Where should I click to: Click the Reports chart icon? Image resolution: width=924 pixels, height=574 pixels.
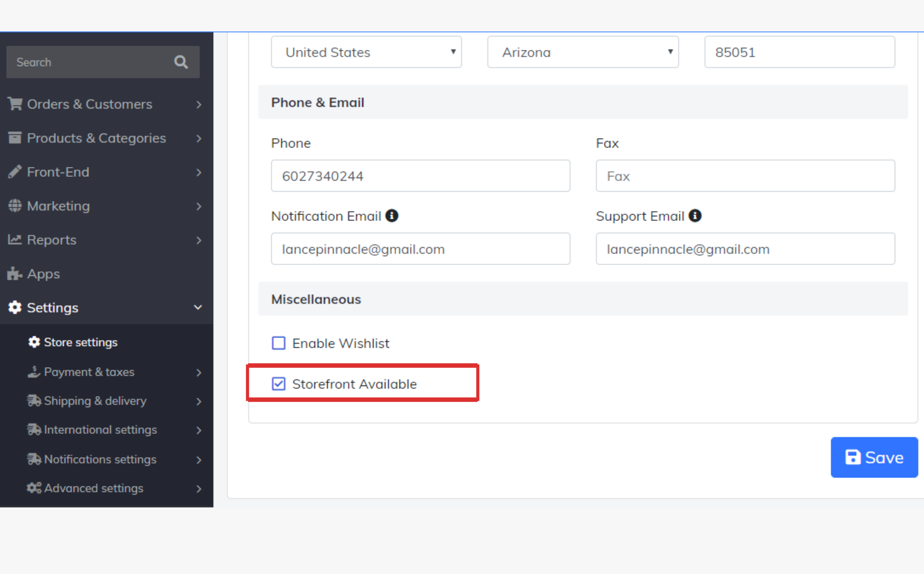pos(15,239)
